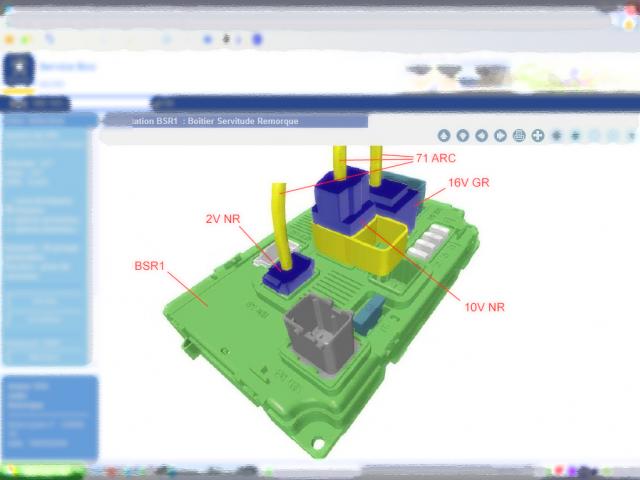Screen dimensions: 640x480
Task: Click the Boitier Servitude Remorque title bar
Action: [236, 121]
